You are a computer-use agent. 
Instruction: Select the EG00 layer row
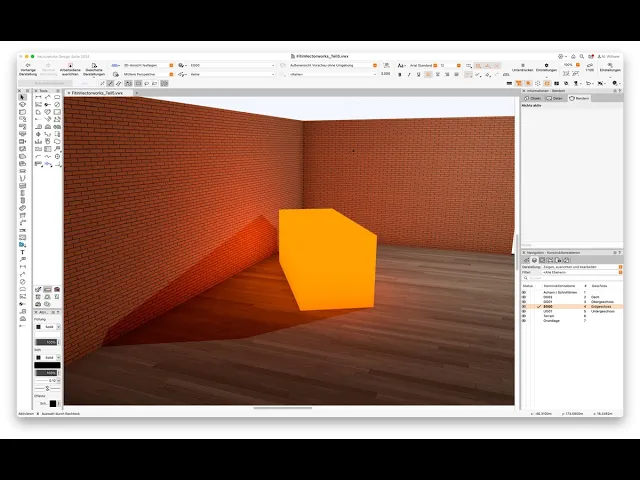pos(572,307)
